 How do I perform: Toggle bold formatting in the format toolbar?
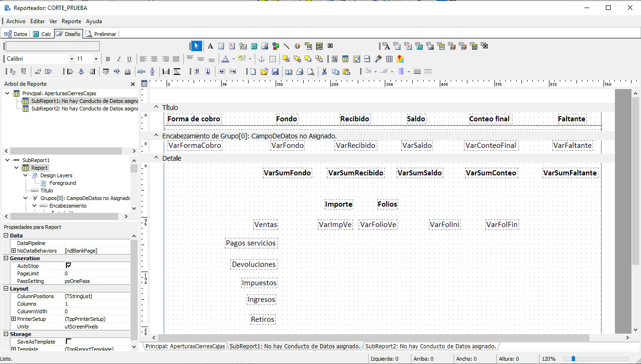108,59
